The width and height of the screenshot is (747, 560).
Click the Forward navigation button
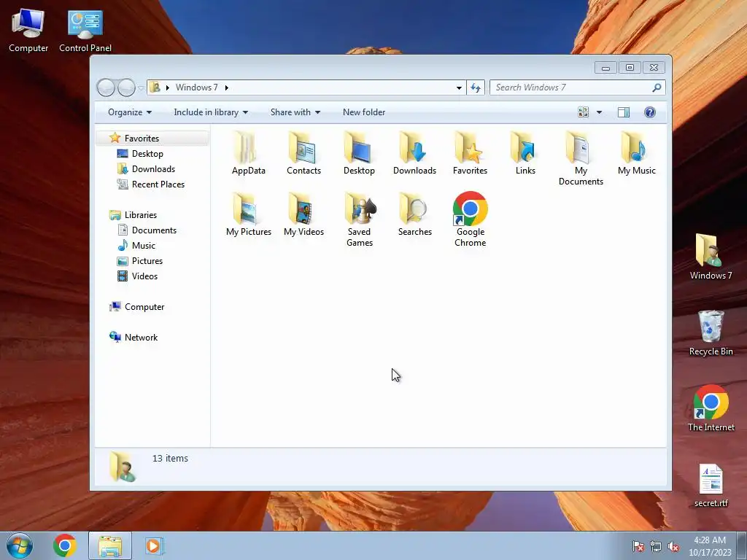(x=126, y=87)
